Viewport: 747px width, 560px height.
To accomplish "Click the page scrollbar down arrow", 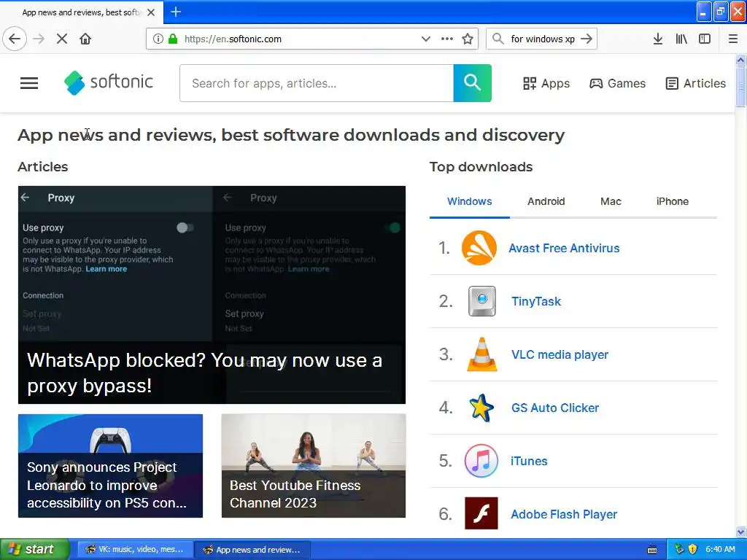I will tap(740, 532).
